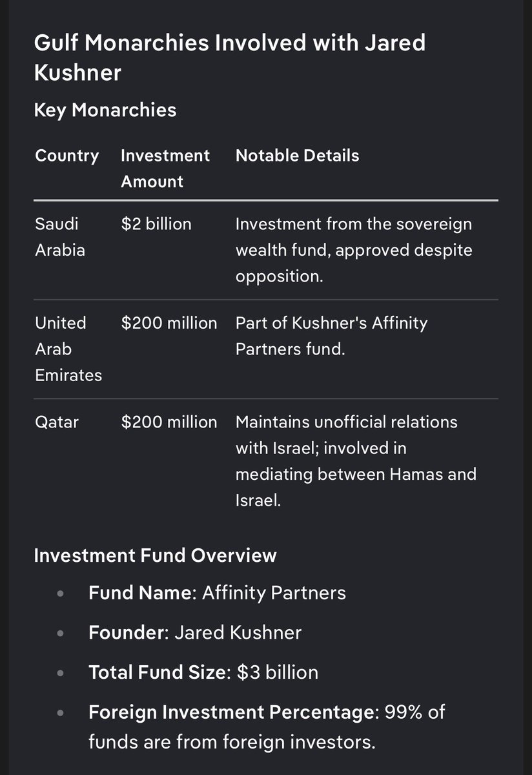This screenshot has width=532, height=775.
Task: Select the 'Founder' list item
Action: click(x=195, y=632)
